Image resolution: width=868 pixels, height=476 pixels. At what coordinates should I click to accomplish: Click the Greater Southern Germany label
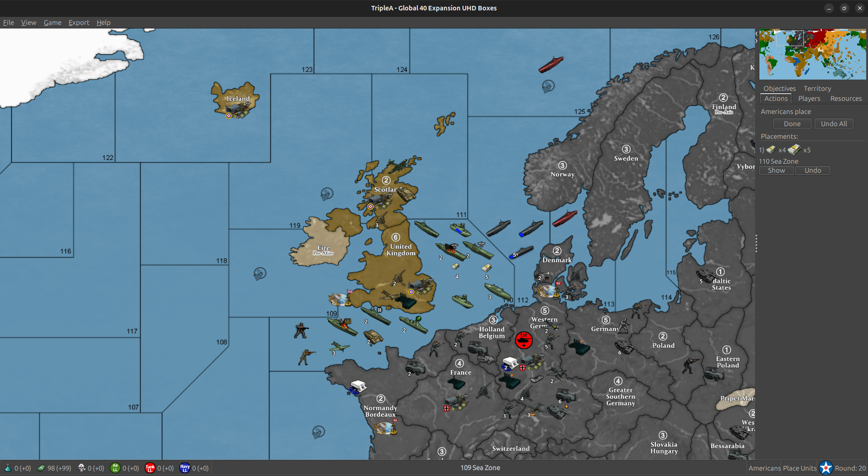(620, 396)
